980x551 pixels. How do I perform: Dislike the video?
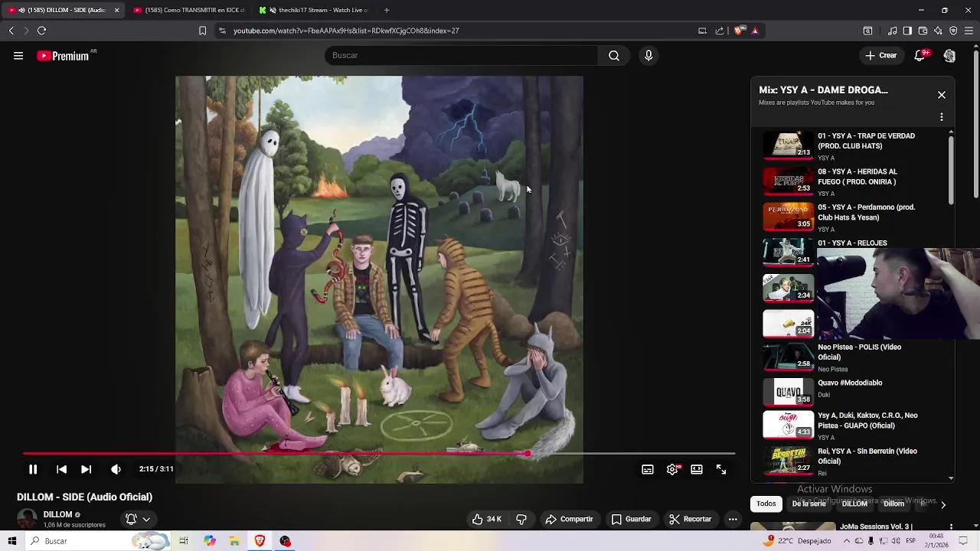click(x=521, y=519)
